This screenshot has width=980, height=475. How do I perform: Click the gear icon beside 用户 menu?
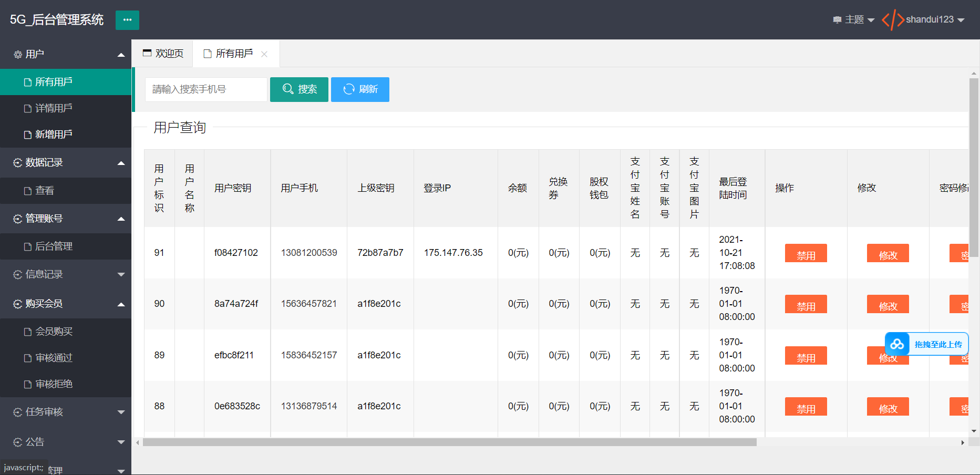pos(18,55)
